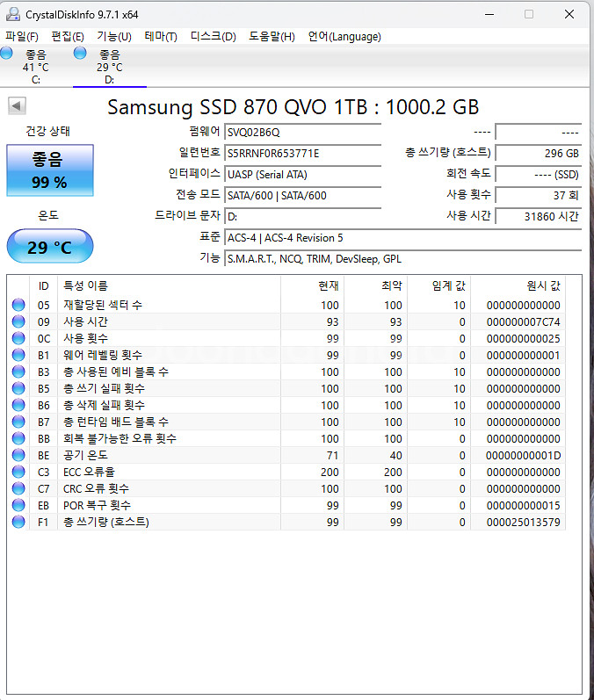
Task: Open the 테마(T) menu
Action: tap(161, 37)
